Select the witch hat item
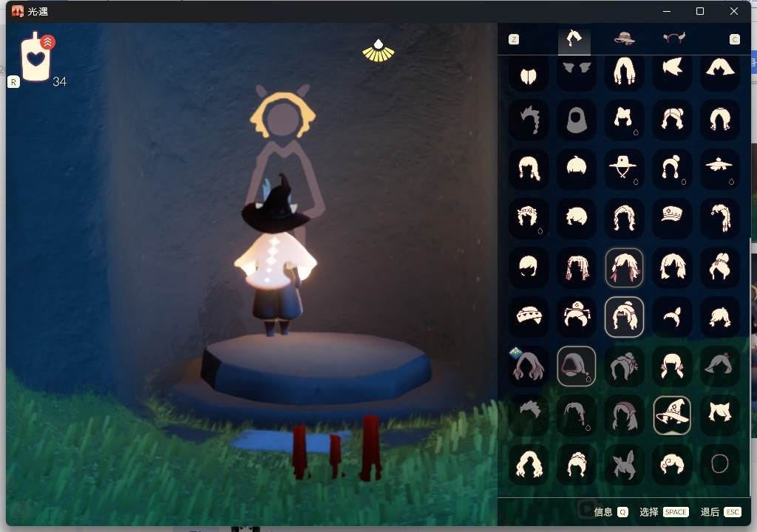757x532 pixels. [x=672, y=415]
